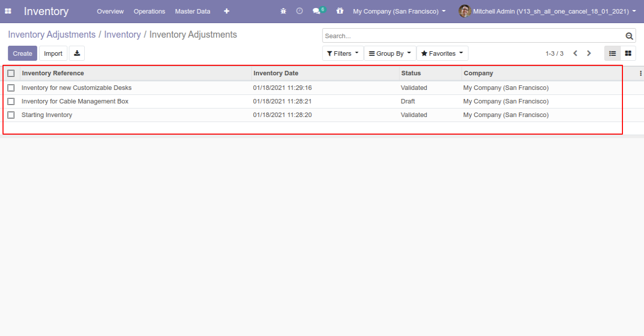
Task: Open the Group By dropdown
Action: click(390, 53)
